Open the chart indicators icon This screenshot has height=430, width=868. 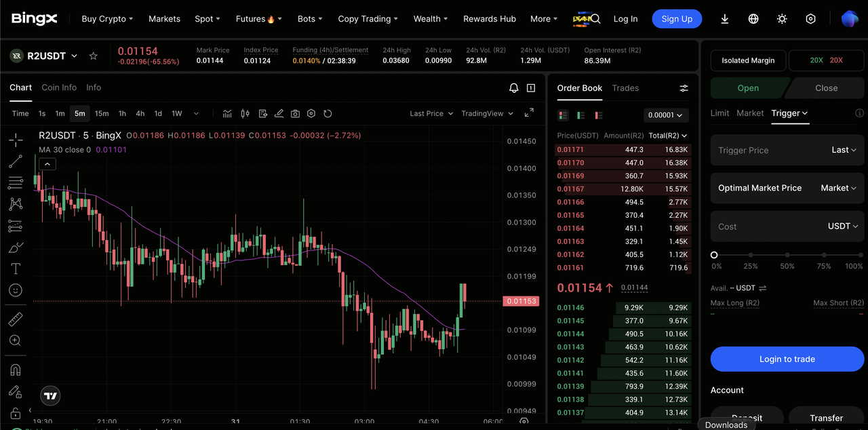227,113
